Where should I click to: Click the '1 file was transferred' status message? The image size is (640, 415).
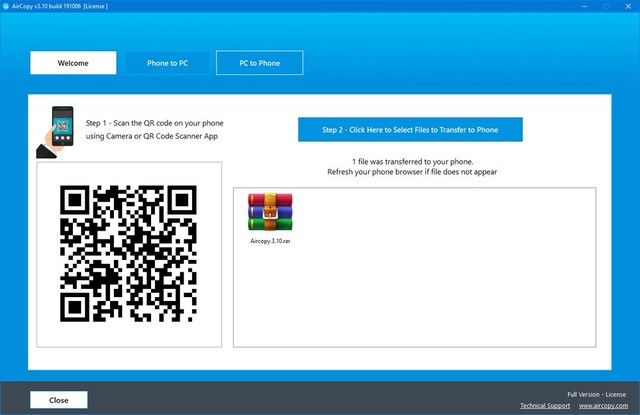pyautogui.click(x=413, y=162)
